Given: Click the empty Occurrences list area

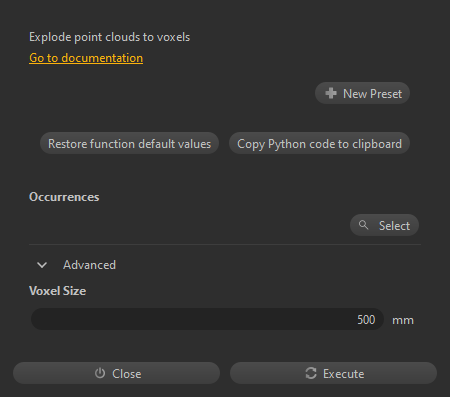Looking at the screenshot, I should click(187, 225).
